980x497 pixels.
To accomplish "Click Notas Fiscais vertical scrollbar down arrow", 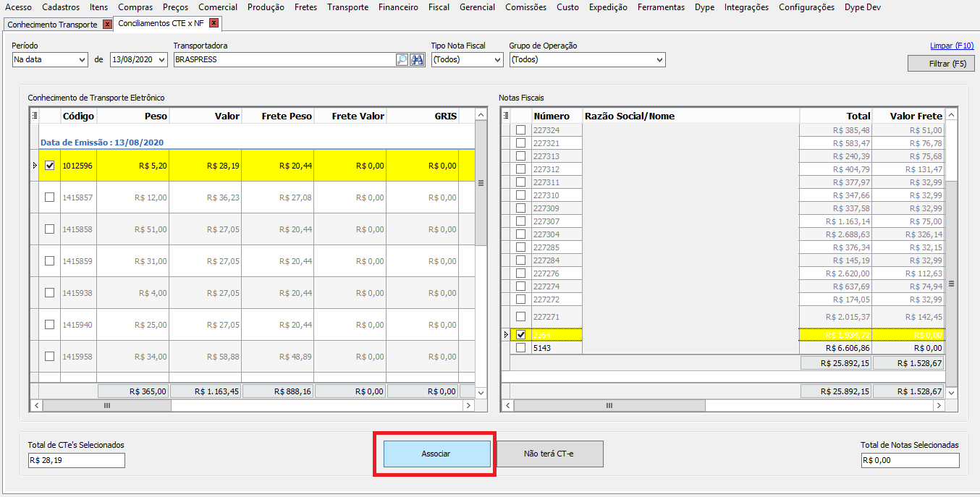I will 952,392.
